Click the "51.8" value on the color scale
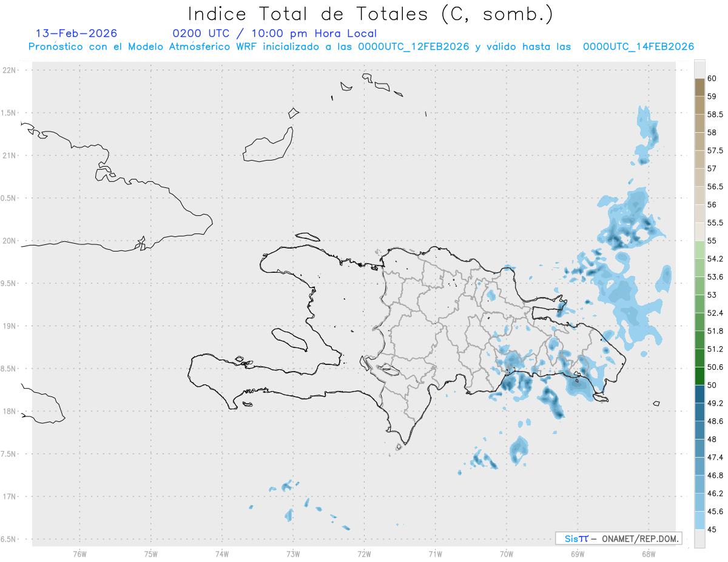 [x=715, y=331]
